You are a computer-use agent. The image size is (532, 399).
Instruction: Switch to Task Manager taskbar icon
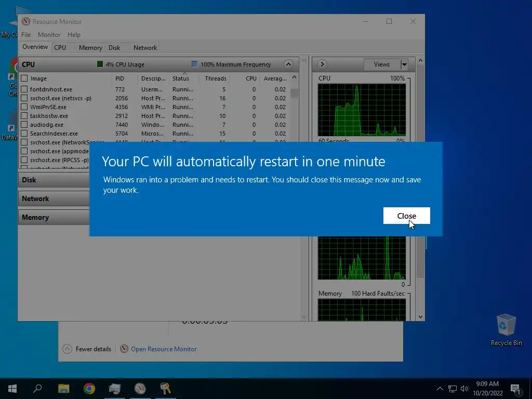(115, 389)
